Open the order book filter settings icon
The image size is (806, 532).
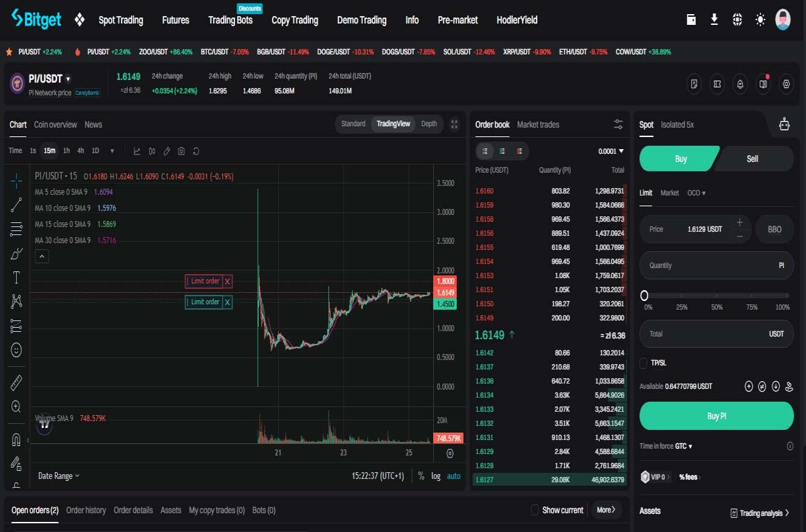619,124
